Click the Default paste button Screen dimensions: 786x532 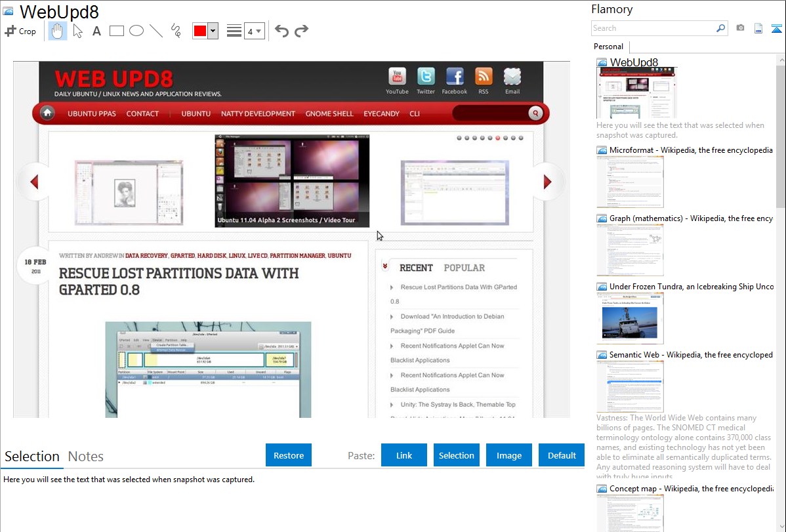tap(562, 455)
